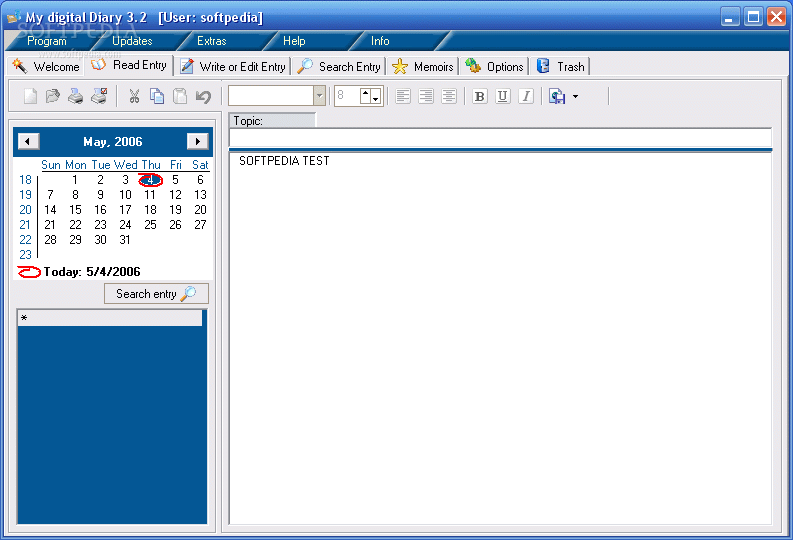Toggle underline formatting
Screen dimensions: 793x540
pyautogui.click(x=502, y=96)
